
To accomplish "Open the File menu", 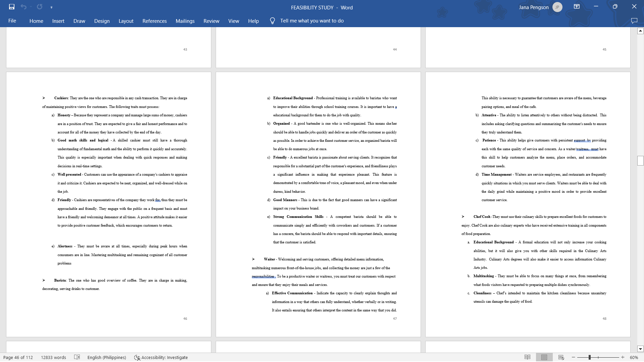I will click(x=12, y=21).
